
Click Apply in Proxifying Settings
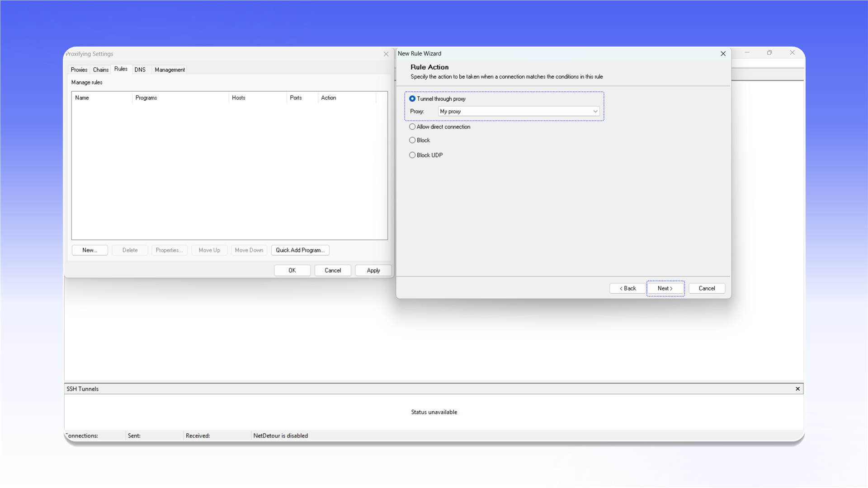373,270
